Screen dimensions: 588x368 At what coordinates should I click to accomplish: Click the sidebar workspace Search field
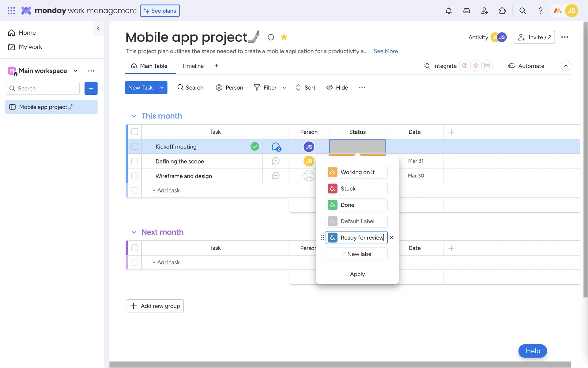(x=43, y=88)
